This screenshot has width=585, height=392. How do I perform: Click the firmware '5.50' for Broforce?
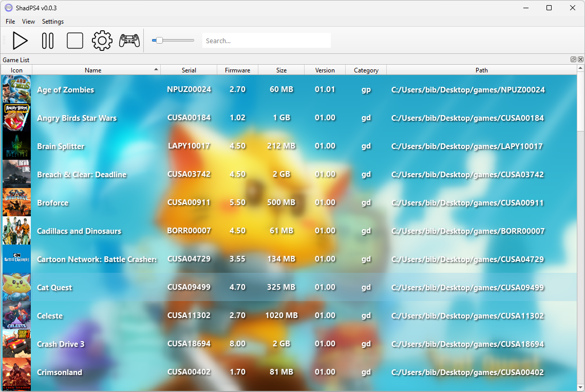tap(238, 202)
